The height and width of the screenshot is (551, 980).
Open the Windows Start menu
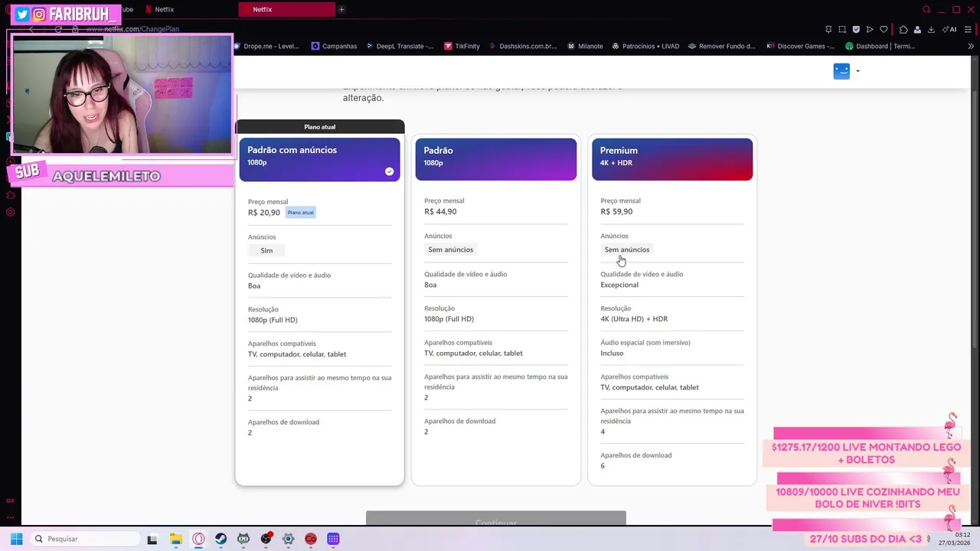click(16, 539)
